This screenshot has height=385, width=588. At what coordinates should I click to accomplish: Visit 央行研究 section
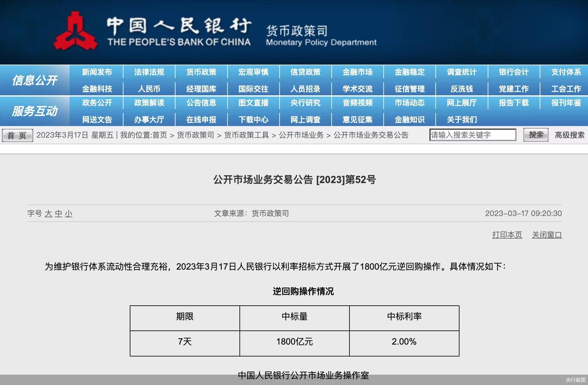point(306,103)
